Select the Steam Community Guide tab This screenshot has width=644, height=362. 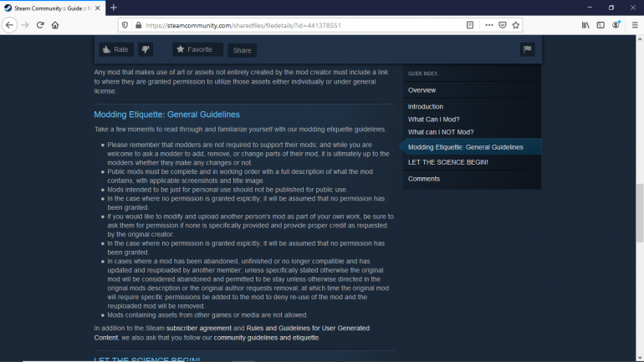(53, 8)
